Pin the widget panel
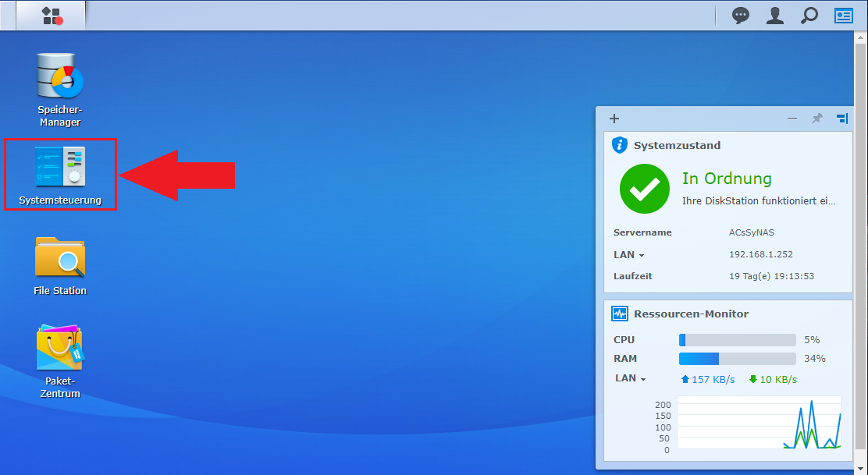868x475 pixels. point(817,119)
